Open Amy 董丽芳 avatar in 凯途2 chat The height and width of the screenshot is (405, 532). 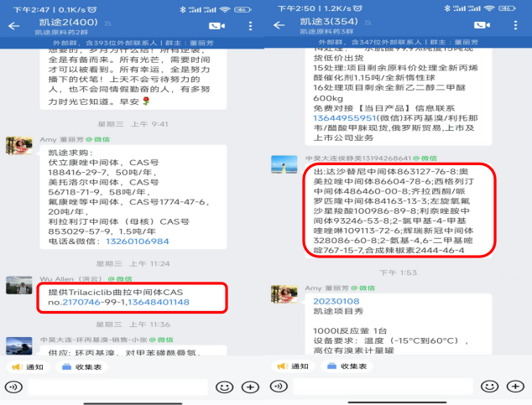click(19, 145)
